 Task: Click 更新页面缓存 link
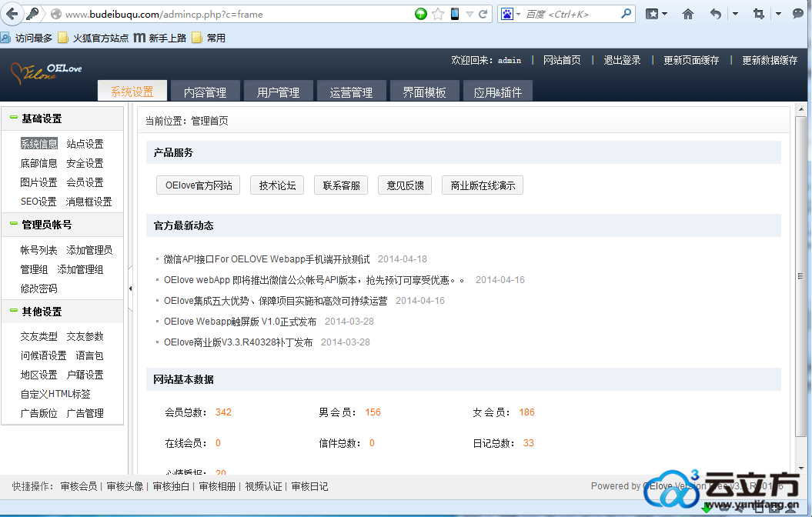pos(691,60)
